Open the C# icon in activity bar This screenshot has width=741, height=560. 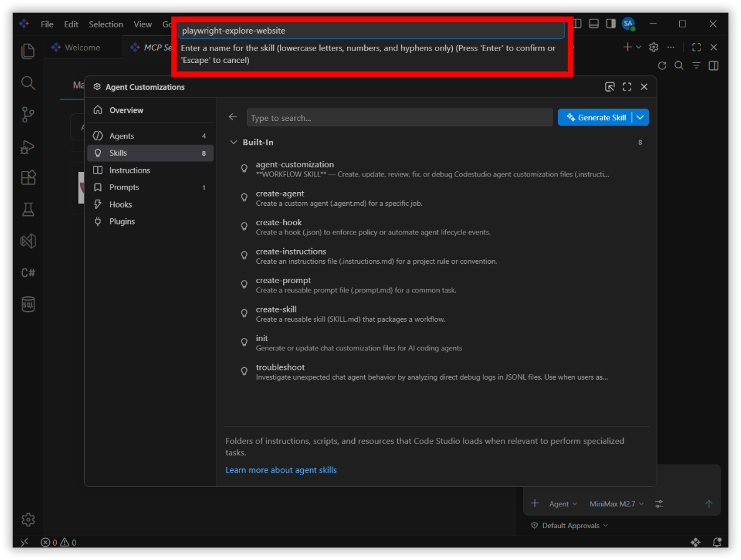tap(28, 273)
